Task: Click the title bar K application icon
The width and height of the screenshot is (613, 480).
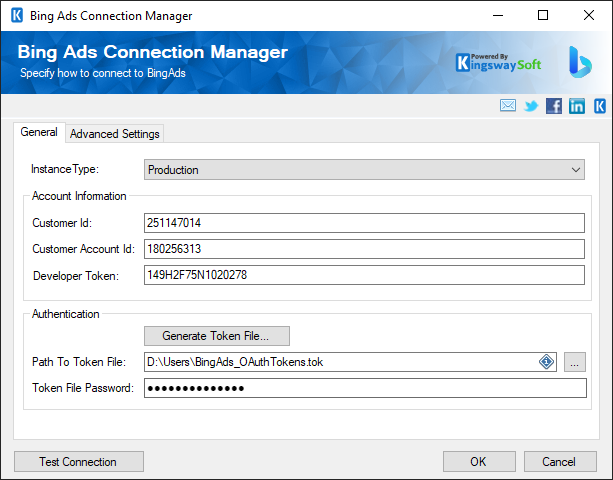Action: pyautogui.click(x=17, y=16)
